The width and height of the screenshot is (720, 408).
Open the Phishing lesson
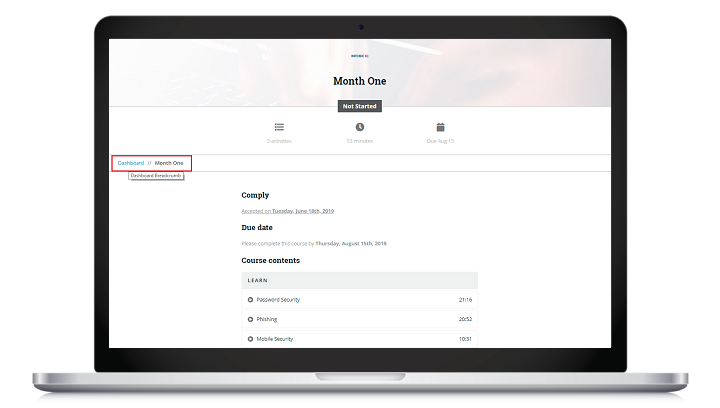[267, 319]
